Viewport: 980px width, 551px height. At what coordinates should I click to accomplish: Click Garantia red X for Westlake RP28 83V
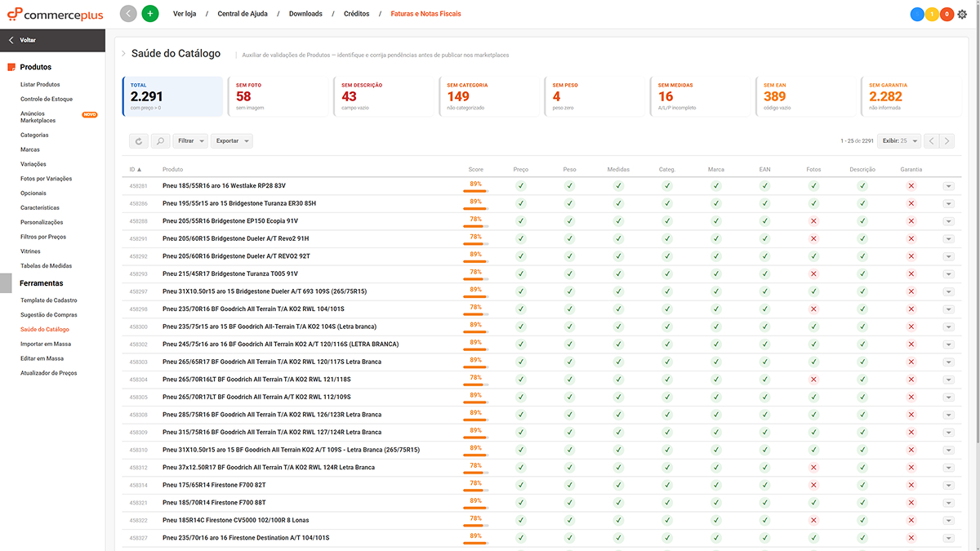pos(911,186)
